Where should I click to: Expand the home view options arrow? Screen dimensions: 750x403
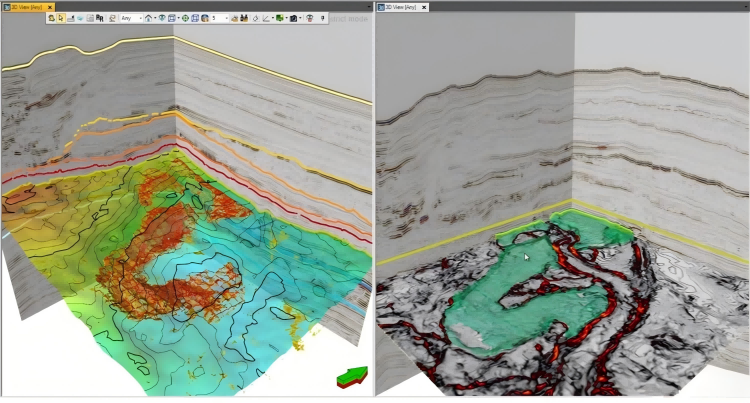(155, 18)
